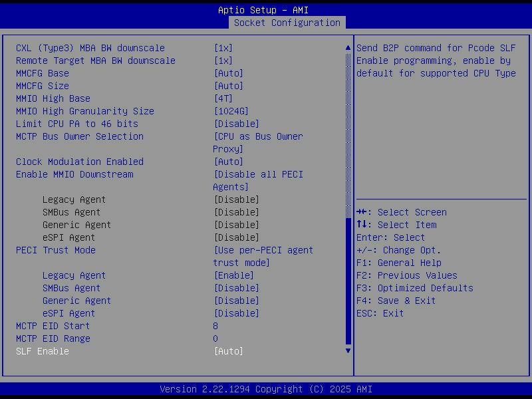This screenshot has width=532, height=399.
Task: Toggle PECI Trust Legacy Agent [Enable] value
Action: point(234,275)
